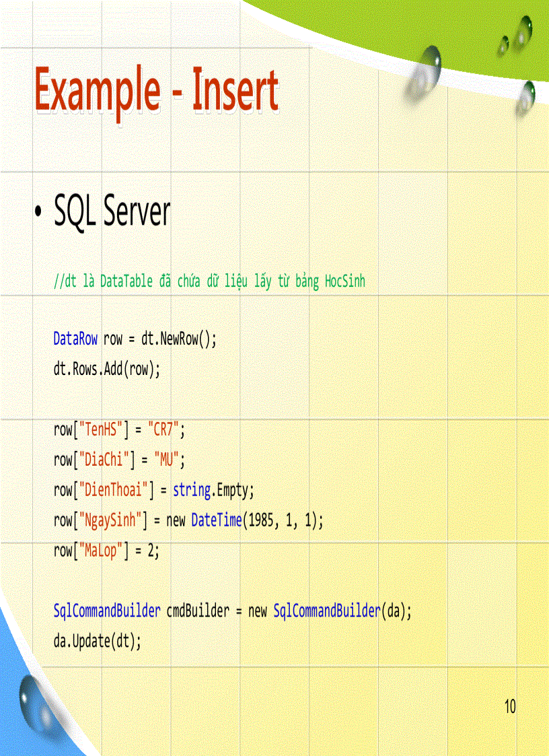The height and width of the screenshot is (756, 549).
Task: Click the cmdBuilder variable name
Action: [x=196, y=611]
